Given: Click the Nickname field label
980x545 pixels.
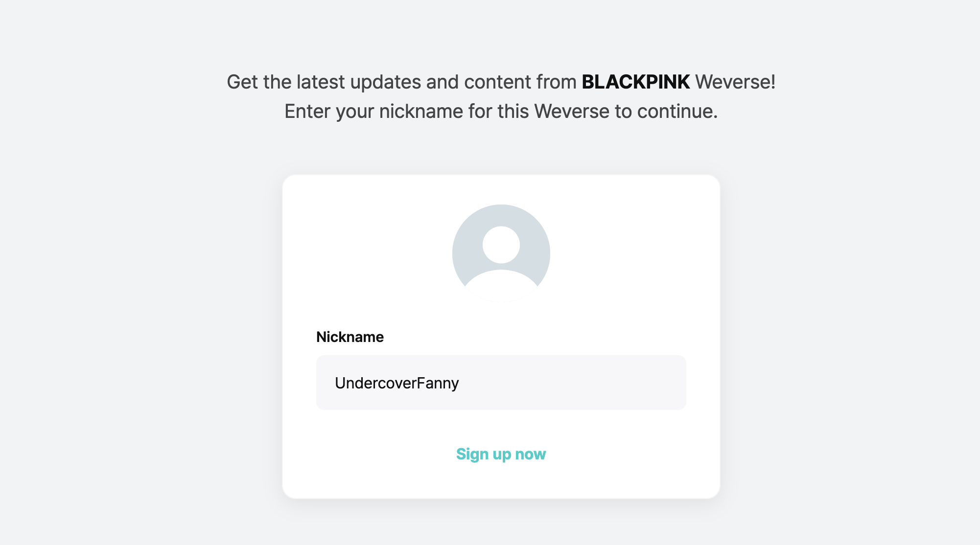Looking at the screenshot, I should pyautogui.click(x=350, y=337).
